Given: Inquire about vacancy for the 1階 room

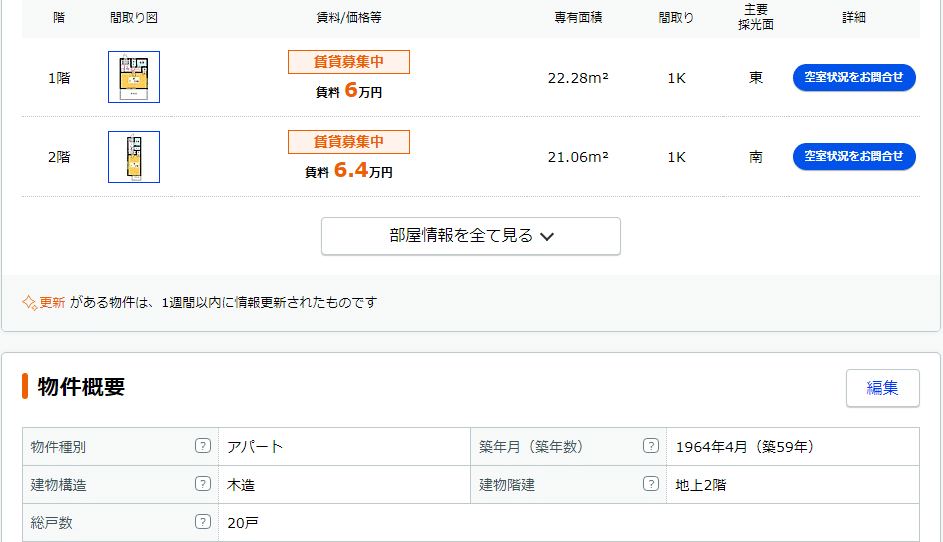Looking at the screenshot, I should tap(854, 77).
